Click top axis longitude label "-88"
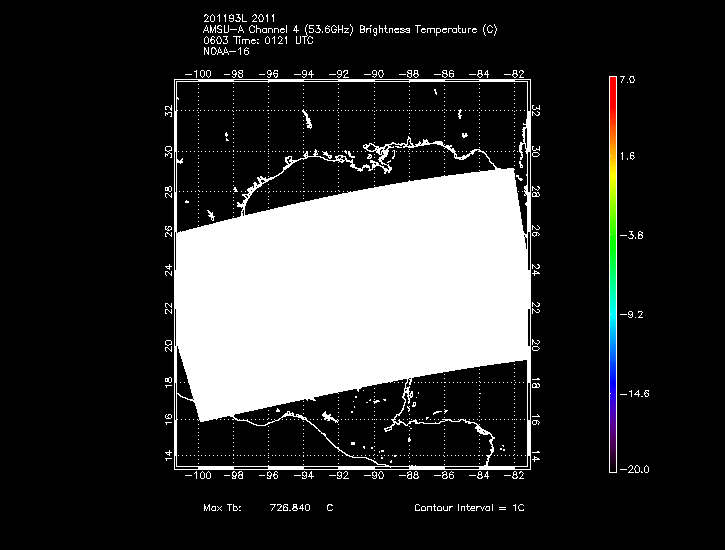Image resolution: width=725 pixels, height=550 pixels. [x=409, y=74]
